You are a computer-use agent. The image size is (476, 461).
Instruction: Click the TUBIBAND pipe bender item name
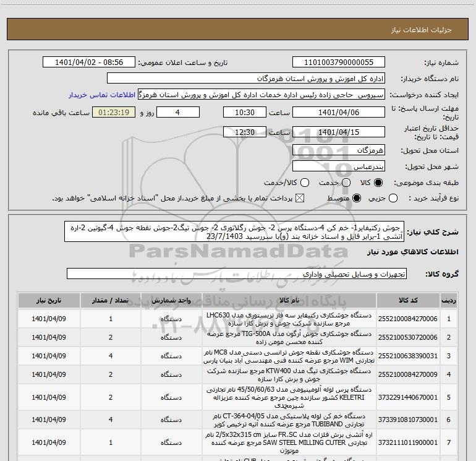click(x=289, y=420)
